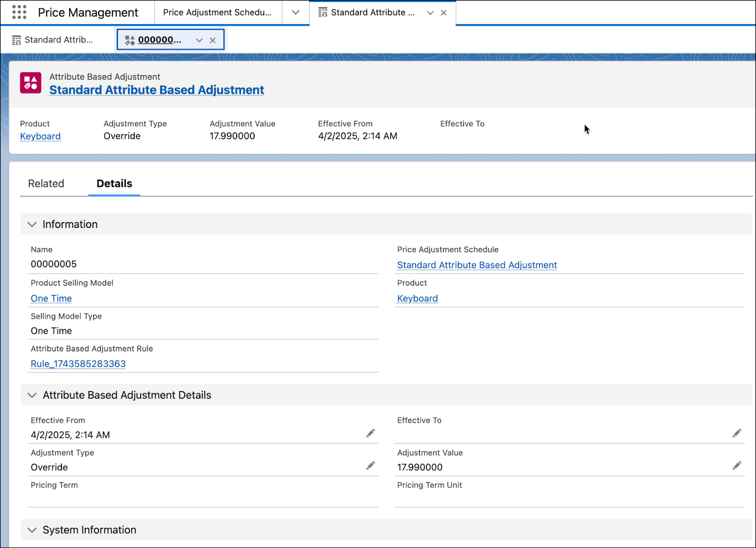The height and width of the screenshot is (548, 756).
Task: Click the Adjustment Type value Override in details
Action: tap(49, 467)
